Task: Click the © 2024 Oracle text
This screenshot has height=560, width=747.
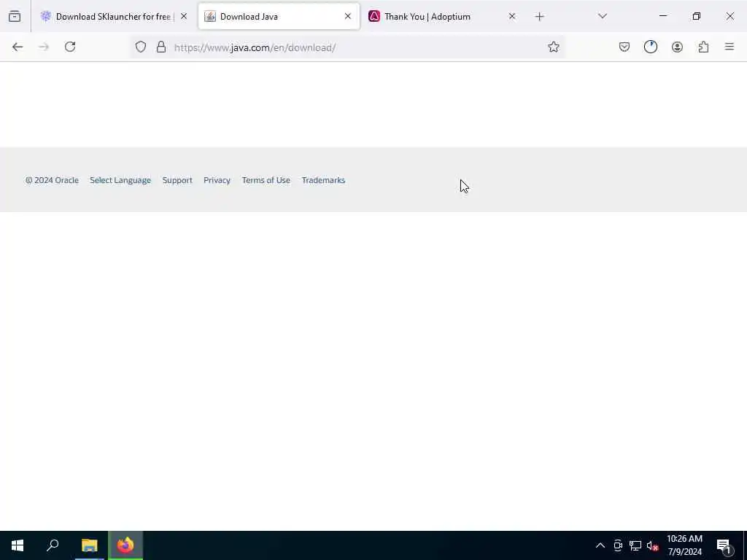Action: pos(52,181)
